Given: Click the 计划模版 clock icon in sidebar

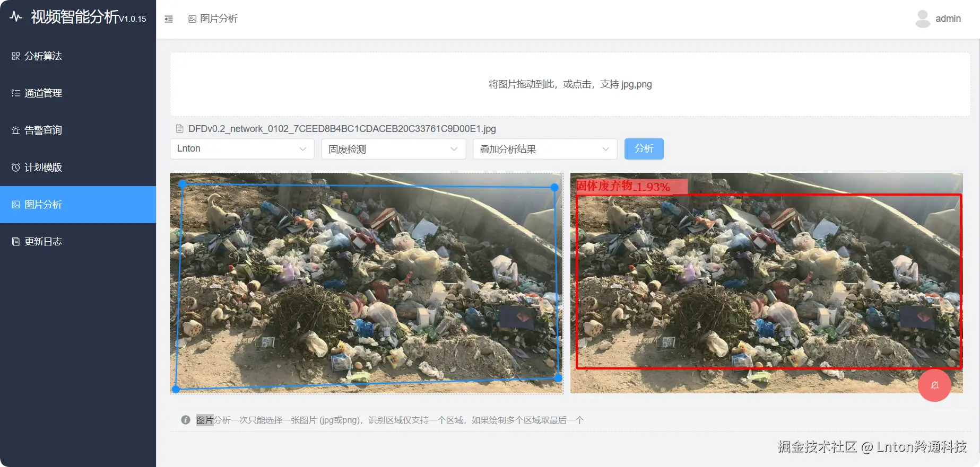Looking at the screenshot, I should pos(16,168).
